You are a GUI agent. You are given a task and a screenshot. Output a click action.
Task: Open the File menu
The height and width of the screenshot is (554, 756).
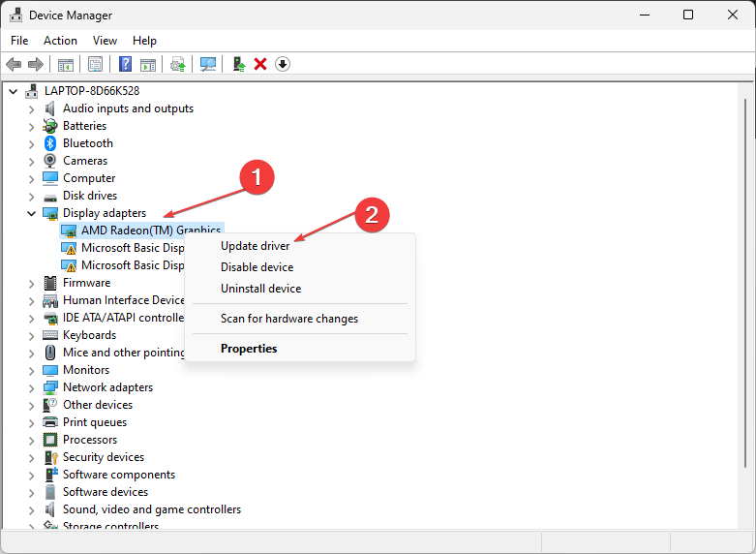(x=19, y=41)
